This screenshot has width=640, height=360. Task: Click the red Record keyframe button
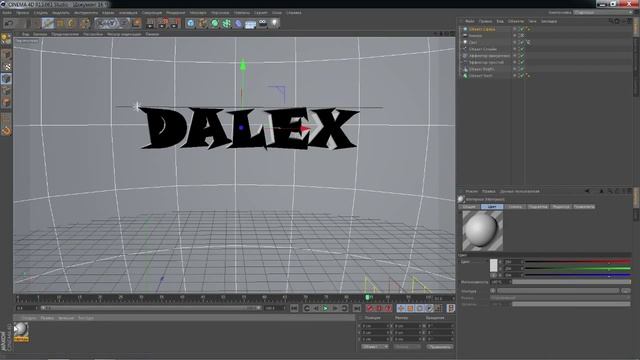point(370,308)
